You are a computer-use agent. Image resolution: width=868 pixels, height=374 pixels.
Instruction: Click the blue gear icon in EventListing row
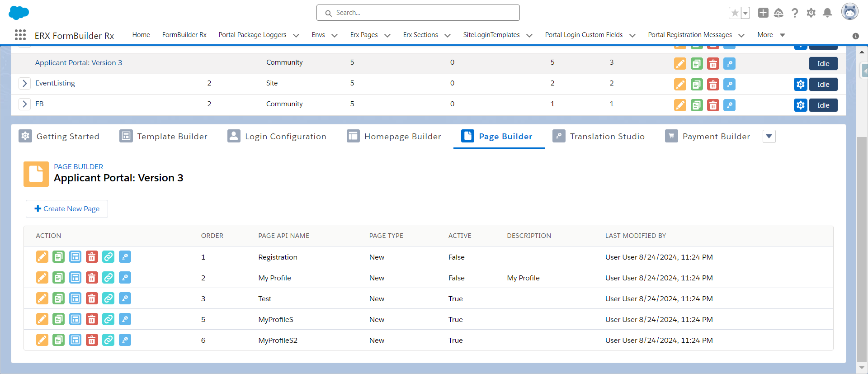click(800, 85)
